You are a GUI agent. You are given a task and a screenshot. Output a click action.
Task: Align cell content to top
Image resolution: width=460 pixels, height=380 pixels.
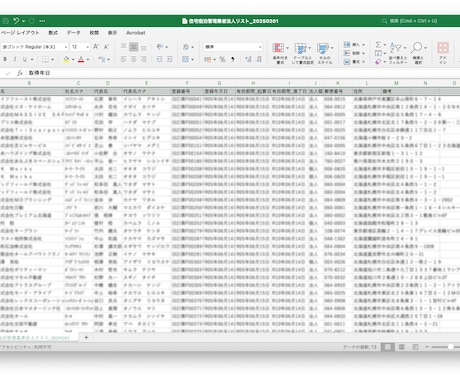pos(123,46)
